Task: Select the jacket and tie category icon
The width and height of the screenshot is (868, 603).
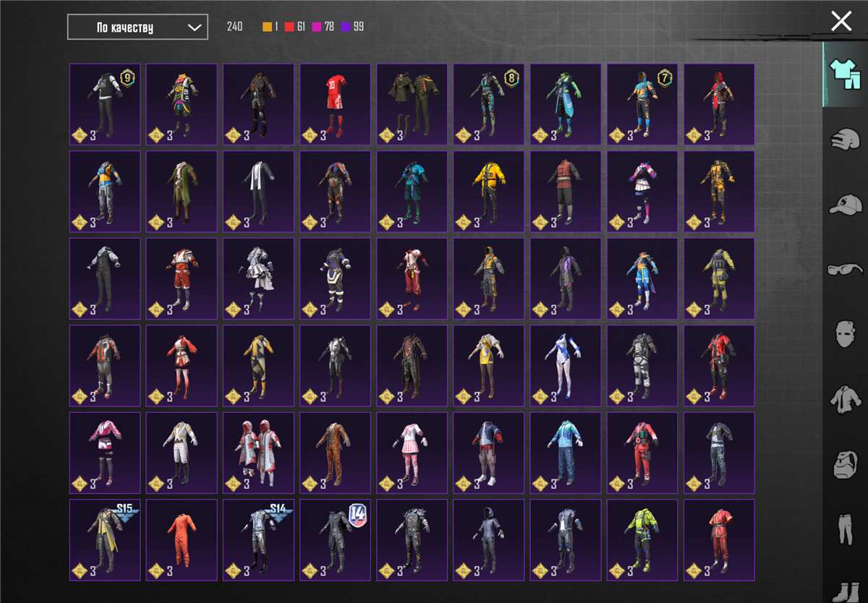Action: pyautogui.click(x=844, y=399)
